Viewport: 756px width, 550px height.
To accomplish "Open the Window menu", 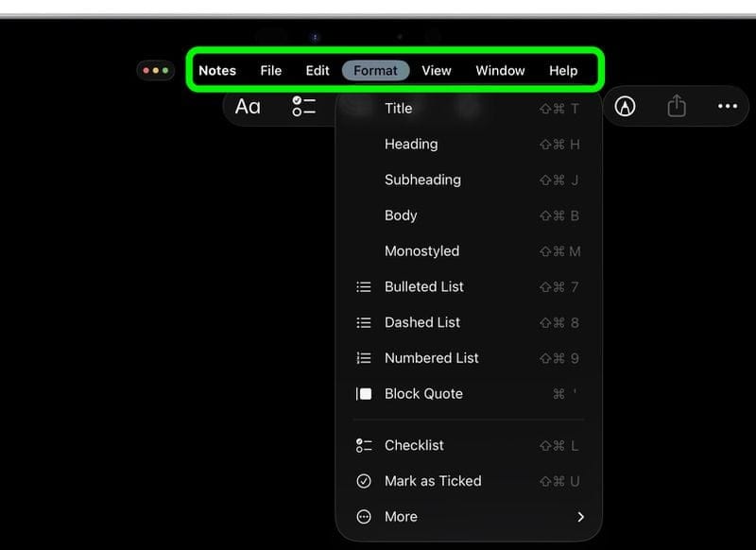I will pyautogui.click(x=500, y=71).
